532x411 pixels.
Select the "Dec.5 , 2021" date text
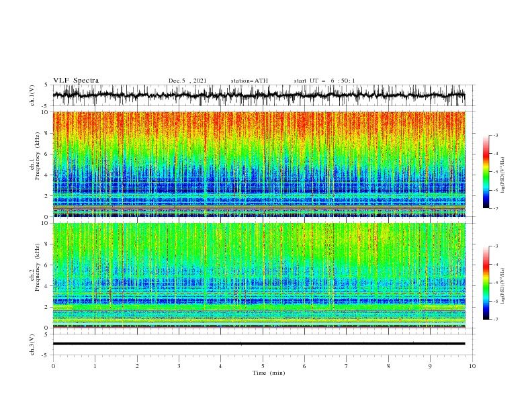coord(187,81)
